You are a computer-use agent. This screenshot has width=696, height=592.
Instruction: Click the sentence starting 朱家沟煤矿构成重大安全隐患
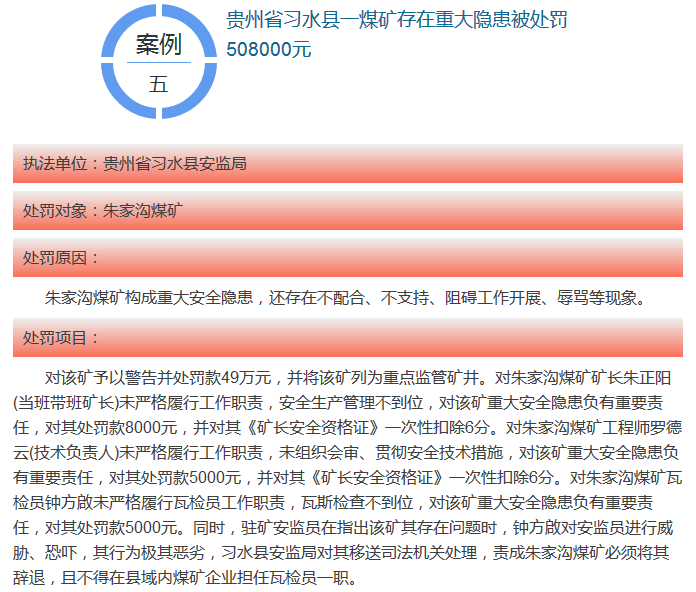345,297
